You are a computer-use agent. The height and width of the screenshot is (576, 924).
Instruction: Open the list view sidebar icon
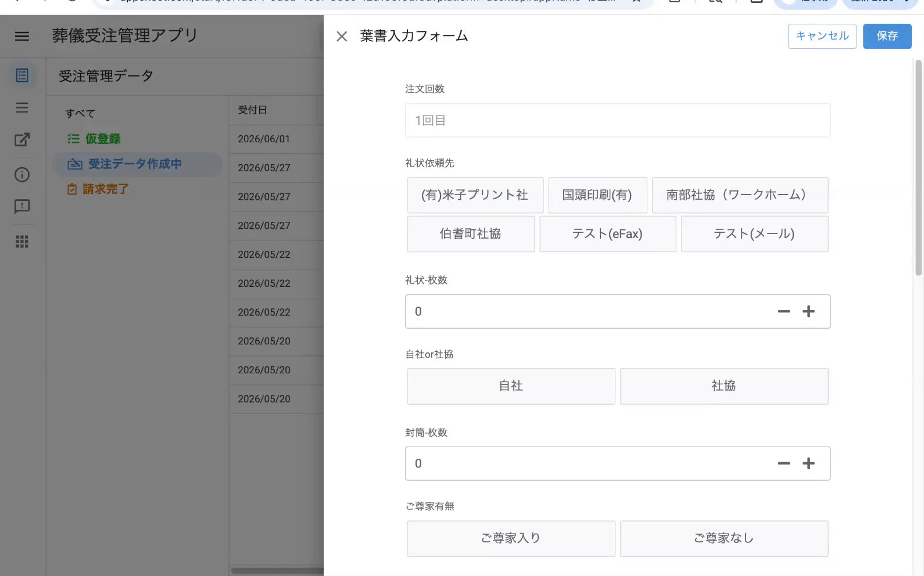tap(22, 107)
